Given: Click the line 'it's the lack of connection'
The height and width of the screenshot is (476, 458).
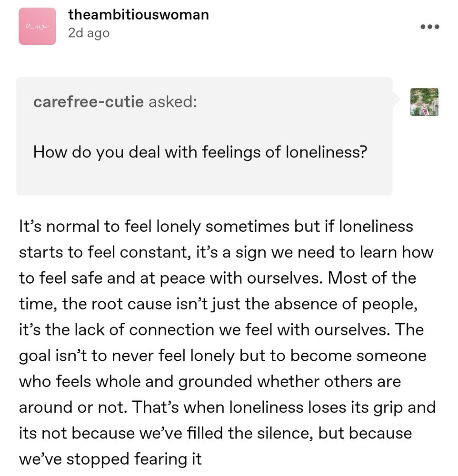Looking at the screenshot, I should pyautogui.click(x=221, y=330).
